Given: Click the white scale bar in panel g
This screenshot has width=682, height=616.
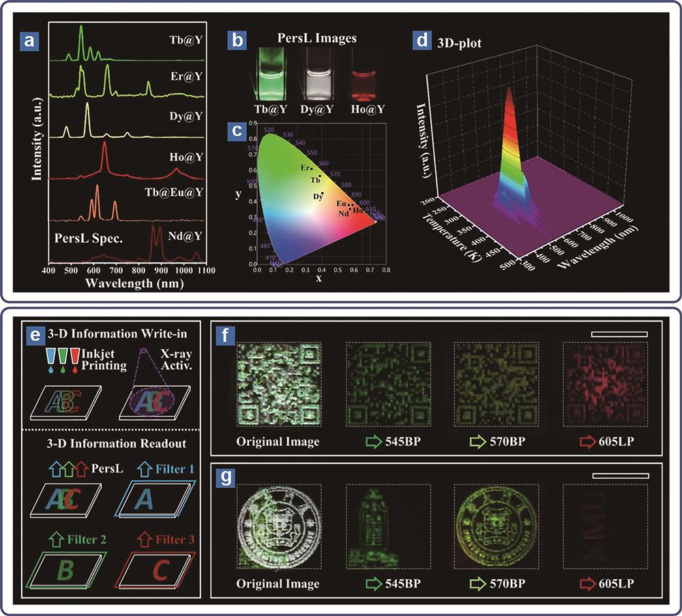Looking at the screenshot, I should point(621,476).
